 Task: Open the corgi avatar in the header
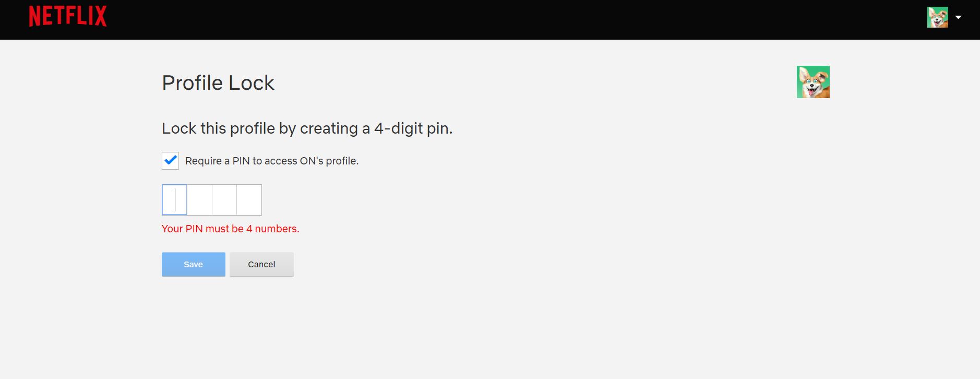937,17
